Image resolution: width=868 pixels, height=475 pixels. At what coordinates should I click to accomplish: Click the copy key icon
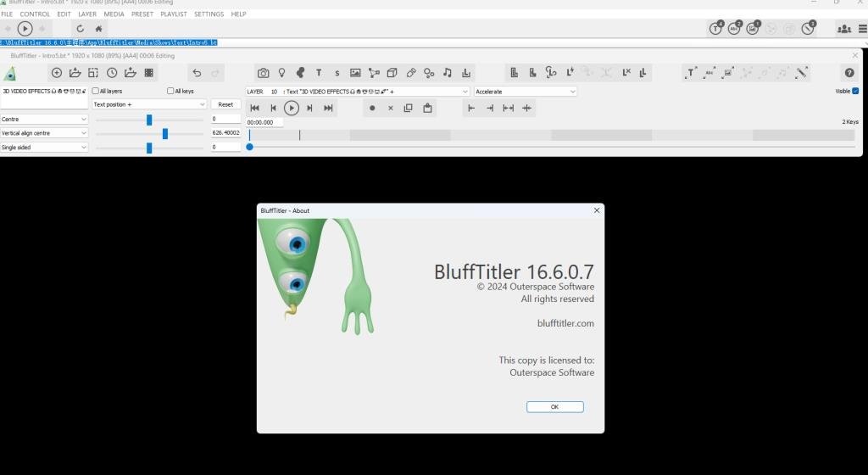(408, 108)
